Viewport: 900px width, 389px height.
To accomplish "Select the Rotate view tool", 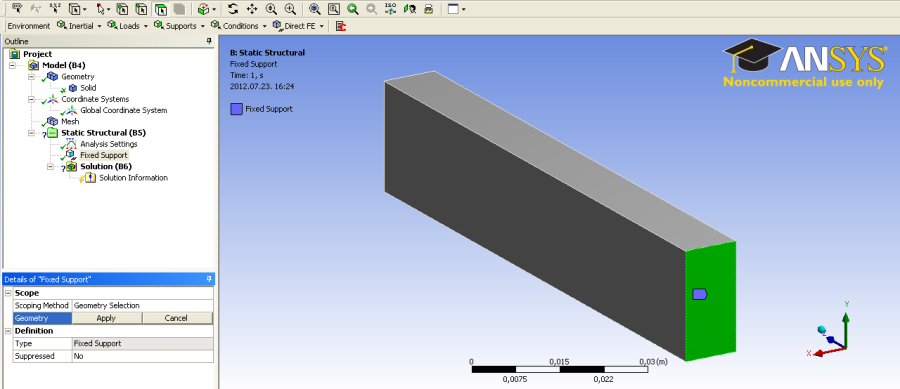I will [x=232, y=9].
